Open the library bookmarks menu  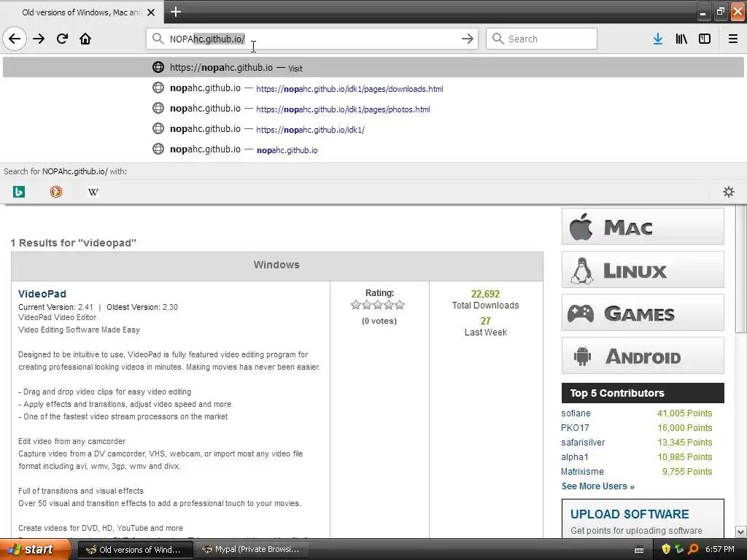point(681,39)
